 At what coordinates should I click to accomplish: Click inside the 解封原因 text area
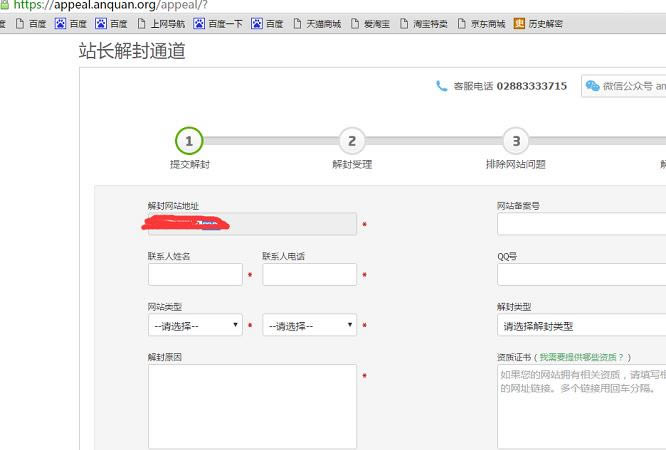[252, 405]
